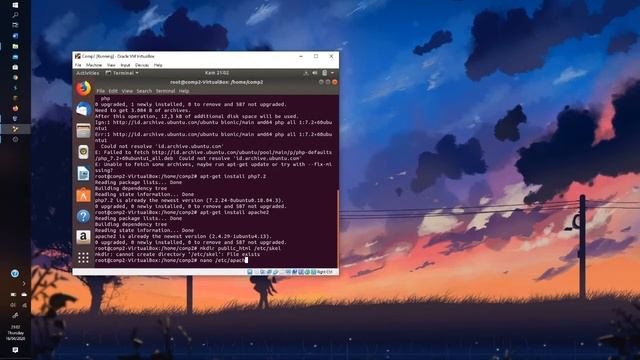This screenshot has width=640, height=360.
Task: Click the VirtualBox logo in title bar
Action: click(x=78, y=56)
